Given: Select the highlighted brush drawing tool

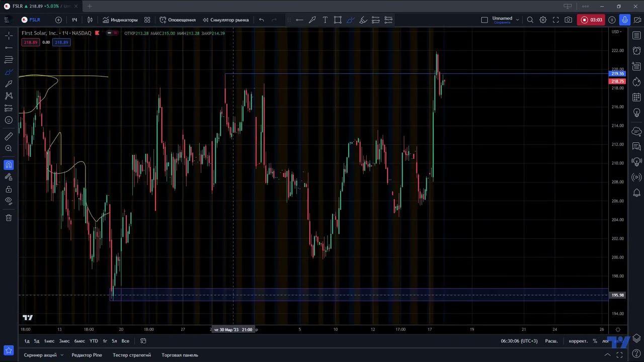Looking at the screenshot, I should (9, 72).
